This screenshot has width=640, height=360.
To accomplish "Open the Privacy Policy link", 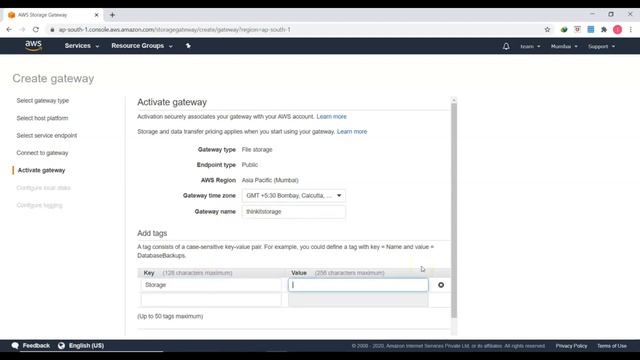I will [571, 346].
